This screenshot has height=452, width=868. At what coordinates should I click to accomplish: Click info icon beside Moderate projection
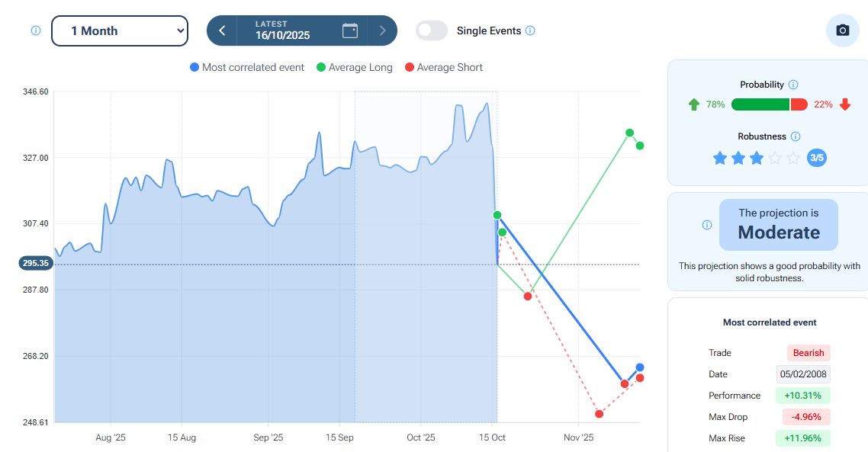tap(707, 225)
